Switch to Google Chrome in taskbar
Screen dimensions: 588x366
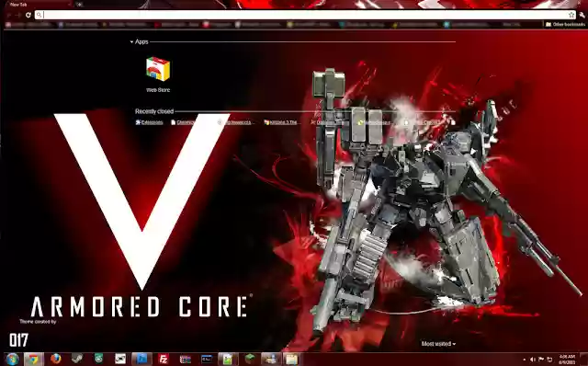point(34,360)
